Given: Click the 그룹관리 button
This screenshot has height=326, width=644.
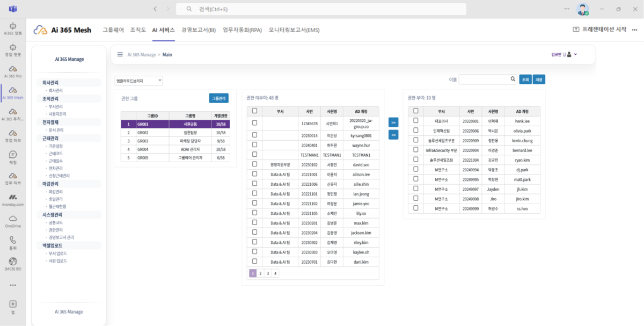Looking at the screenshot, I should click(219, 98).
